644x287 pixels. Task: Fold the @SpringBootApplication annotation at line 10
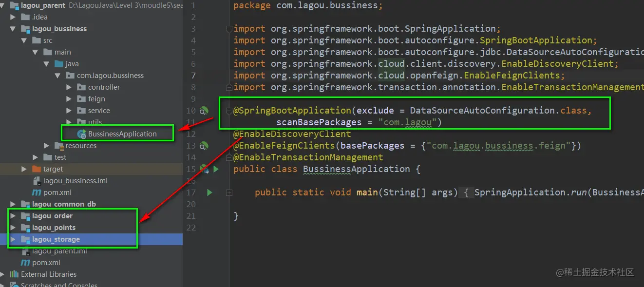(x=229, y=111)
